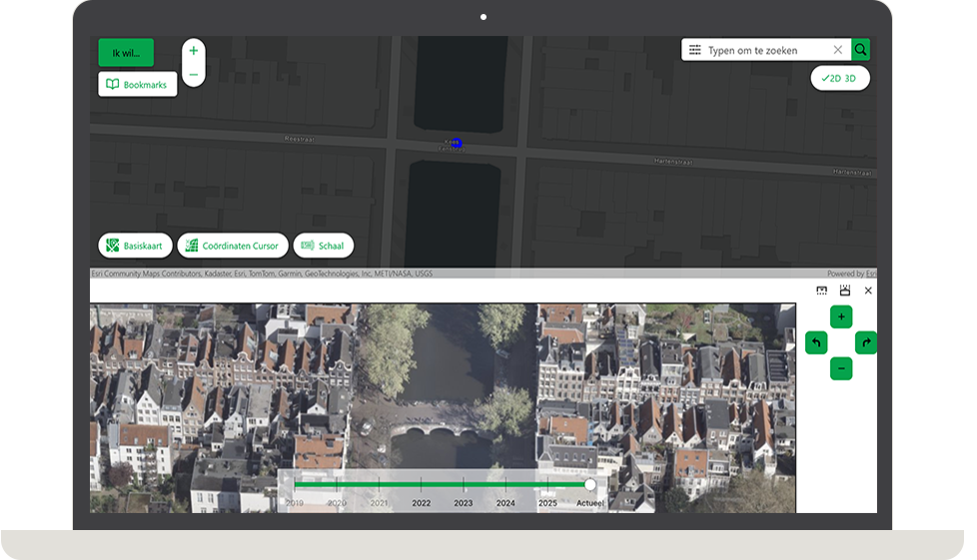Open the Bookmarks panel
Viewport: 977px width, 560px height.
(x=137, y=85)
